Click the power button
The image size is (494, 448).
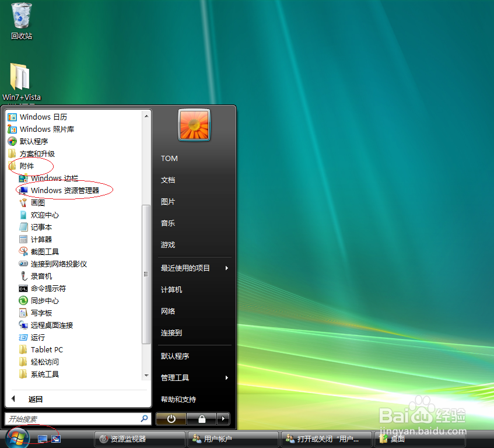pyautogui.click(x=171, y=419)
